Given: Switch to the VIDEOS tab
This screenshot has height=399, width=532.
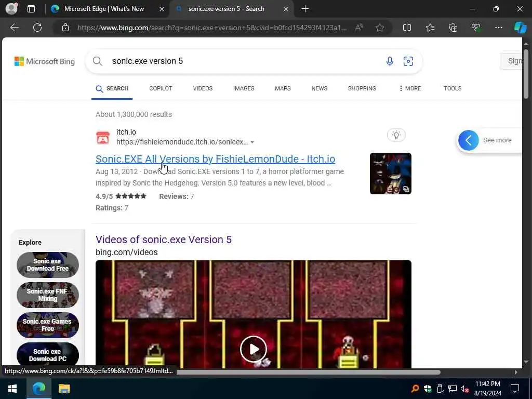Looking at the screenshot, I should coord(203,88).
